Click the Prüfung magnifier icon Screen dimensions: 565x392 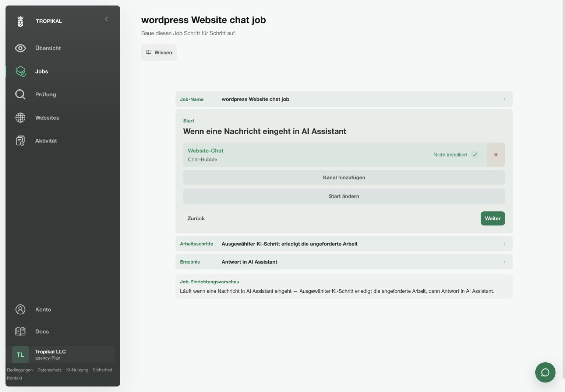click(x=20, y=94)
